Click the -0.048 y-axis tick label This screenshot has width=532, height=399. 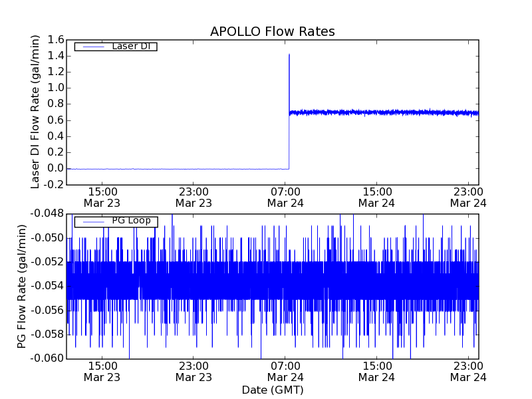[47, 213]
